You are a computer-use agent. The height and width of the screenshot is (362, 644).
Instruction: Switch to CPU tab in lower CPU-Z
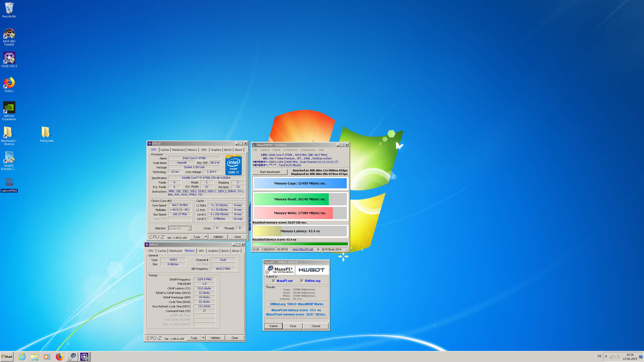[x=151, y=251]
